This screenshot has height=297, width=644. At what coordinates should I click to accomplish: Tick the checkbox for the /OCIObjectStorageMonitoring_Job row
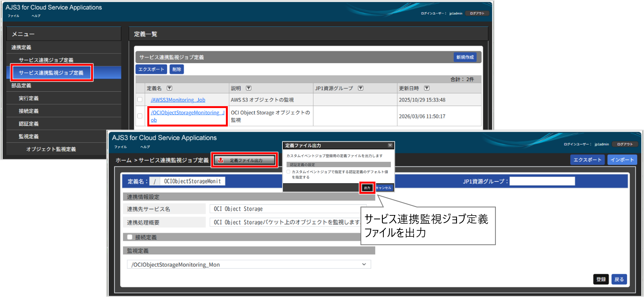[140, 116]
